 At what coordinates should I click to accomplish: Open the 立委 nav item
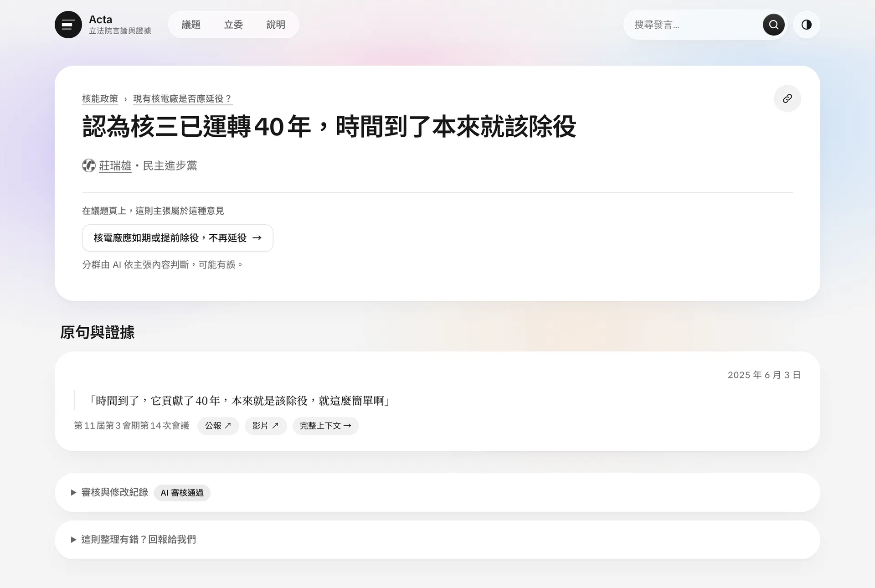(233, 25)
